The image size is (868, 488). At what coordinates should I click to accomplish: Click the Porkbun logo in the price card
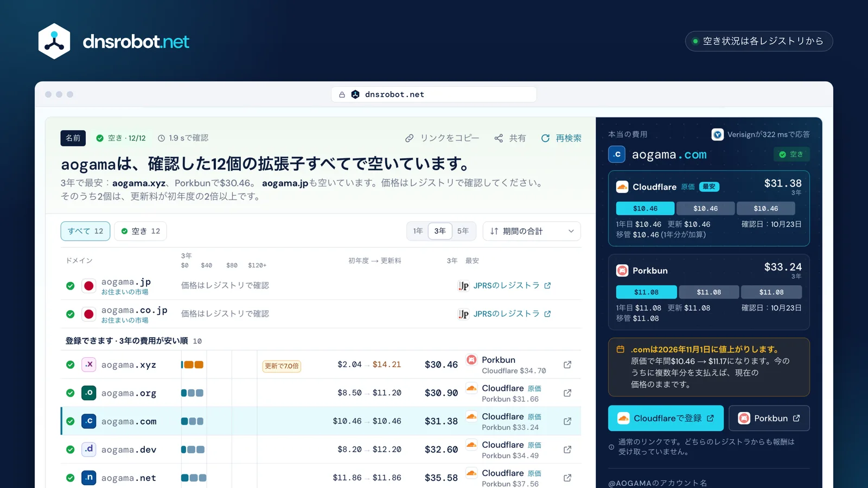[x=622, y=271]
